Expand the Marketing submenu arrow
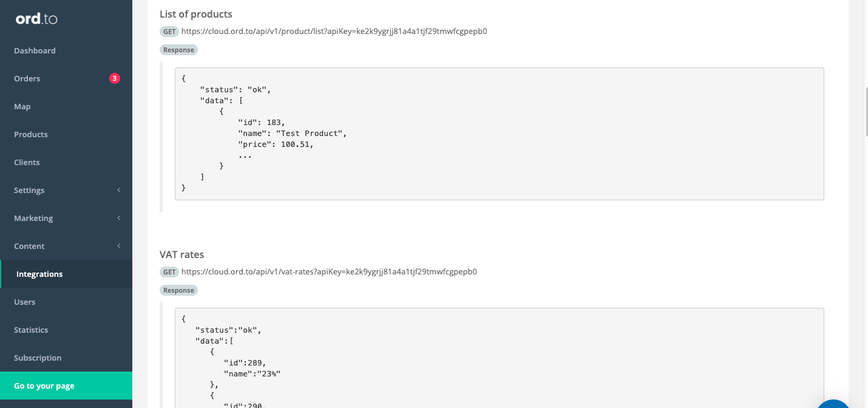 (119, 218)
